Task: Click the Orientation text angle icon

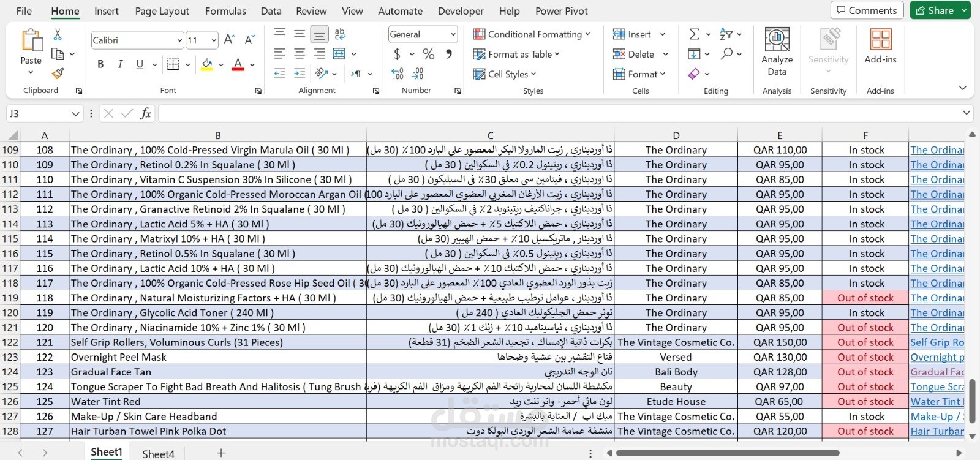Action: pos(322,74)
